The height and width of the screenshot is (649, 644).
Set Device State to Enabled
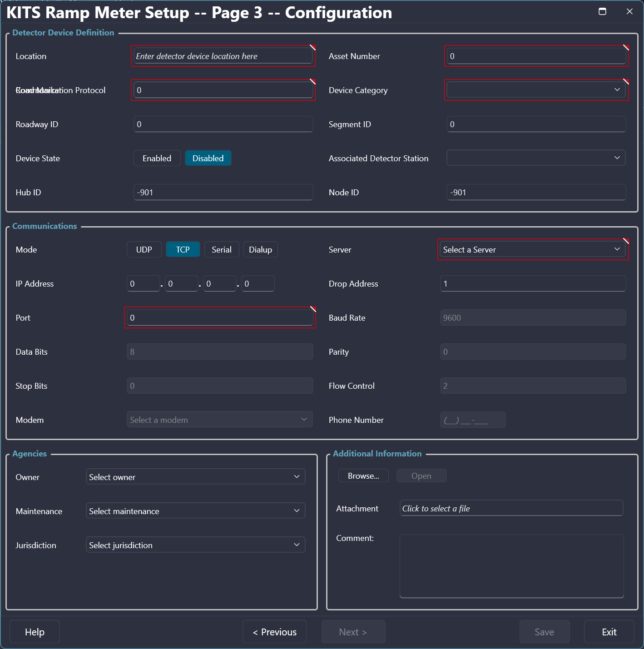[157, 158]
